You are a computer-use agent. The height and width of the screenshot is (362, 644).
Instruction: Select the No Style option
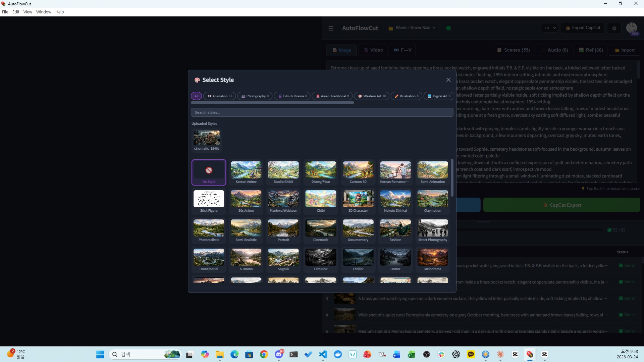pos(209,172)
